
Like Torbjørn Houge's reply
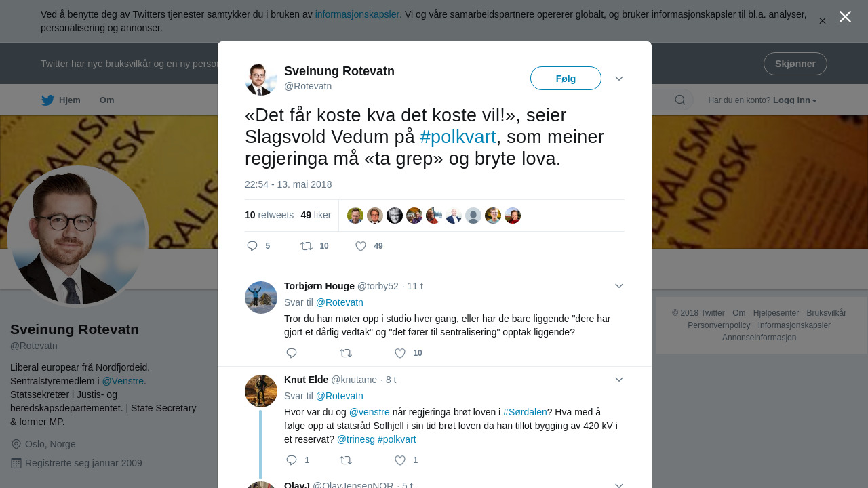click(400, 353)
